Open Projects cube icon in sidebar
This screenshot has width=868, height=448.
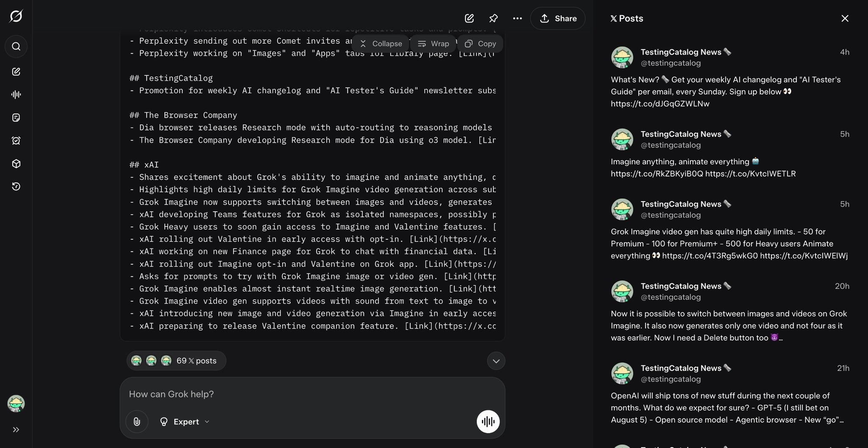(16, 163)
